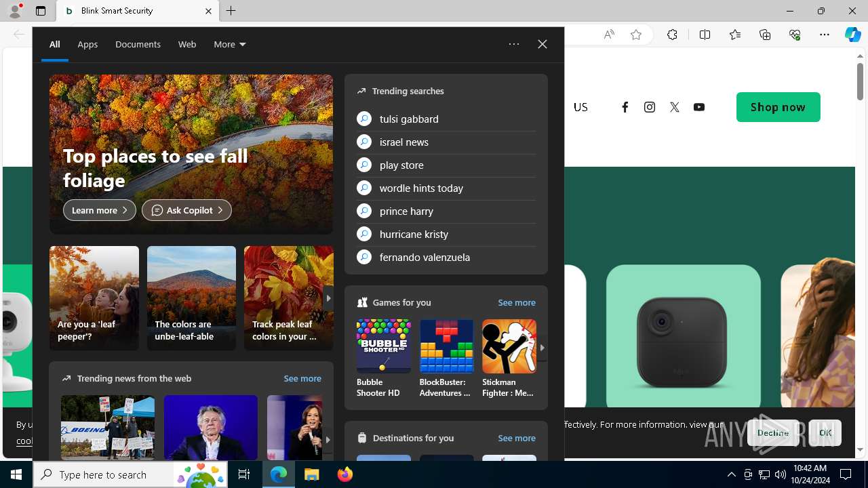Search trending term fernando valenzuela
Viewport: 868px width, 488px height.
point(446,257)
